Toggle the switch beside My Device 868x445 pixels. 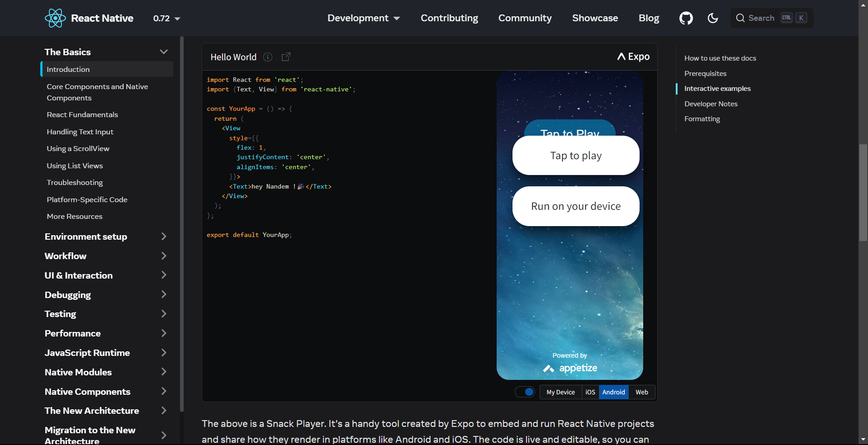[x=525, y=392]
